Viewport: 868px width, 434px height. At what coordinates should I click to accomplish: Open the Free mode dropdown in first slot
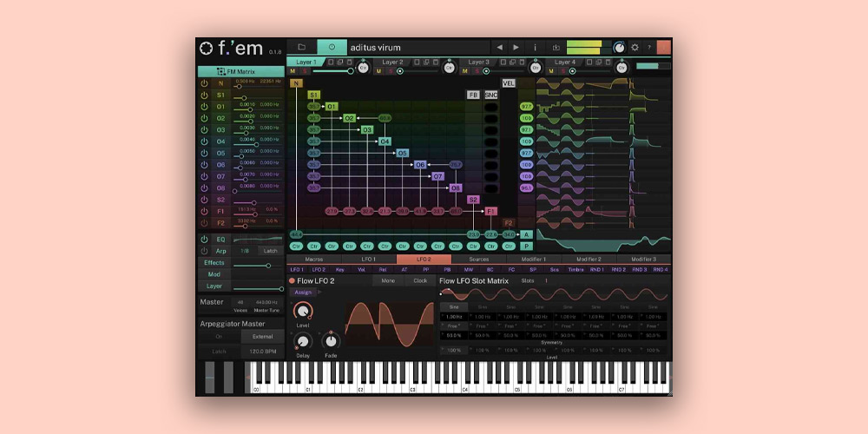(453, 325)
